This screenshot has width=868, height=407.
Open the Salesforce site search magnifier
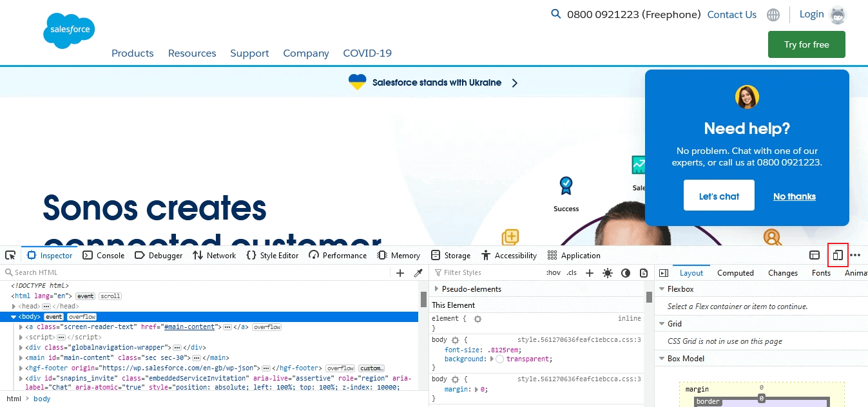point(556,14)
